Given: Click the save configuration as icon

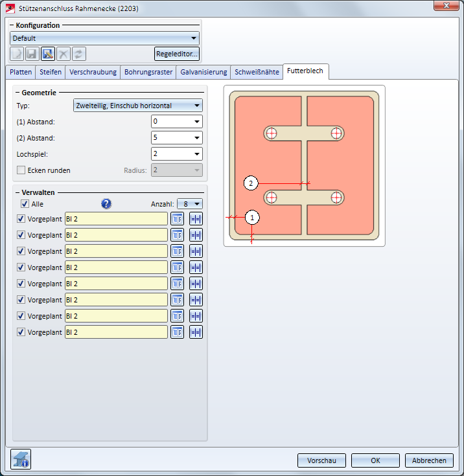Looking at the screenshot, I should [x=48, y=54].
